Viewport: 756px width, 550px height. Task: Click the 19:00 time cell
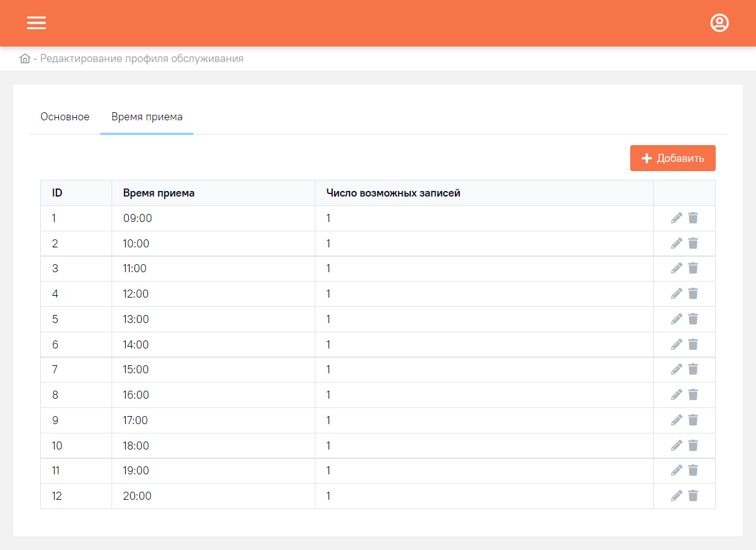click(x=213, y=471)
